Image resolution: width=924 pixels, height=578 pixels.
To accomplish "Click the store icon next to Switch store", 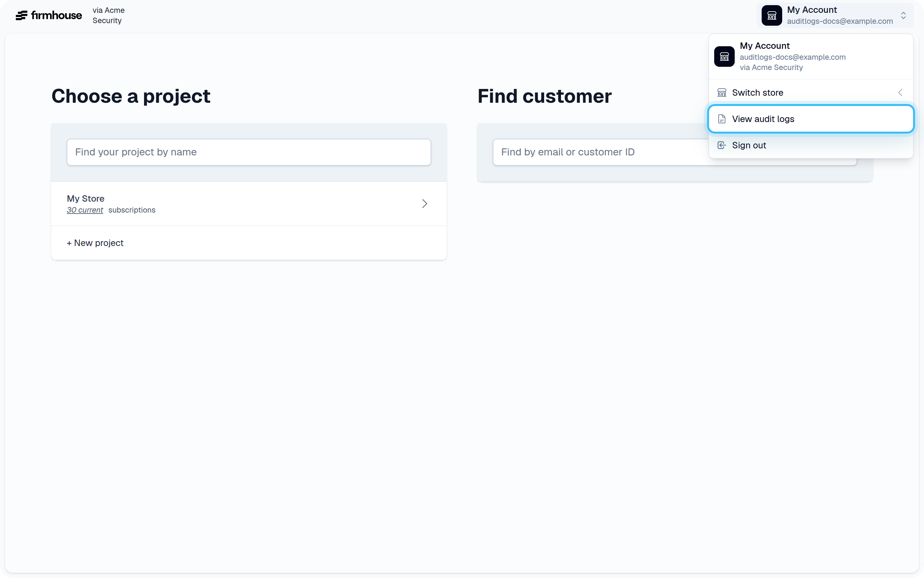I will (722, 92).
